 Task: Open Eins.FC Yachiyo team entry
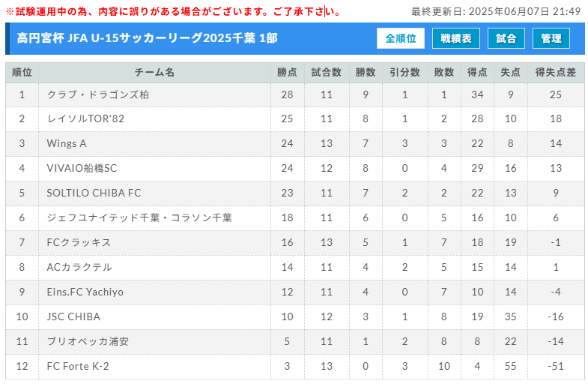click(85, 292)
